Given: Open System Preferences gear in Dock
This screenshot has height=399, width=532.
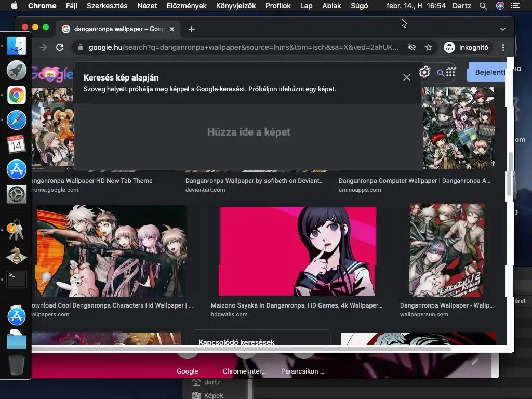Looking at the screenshot, I should click(x=16, y=194).
